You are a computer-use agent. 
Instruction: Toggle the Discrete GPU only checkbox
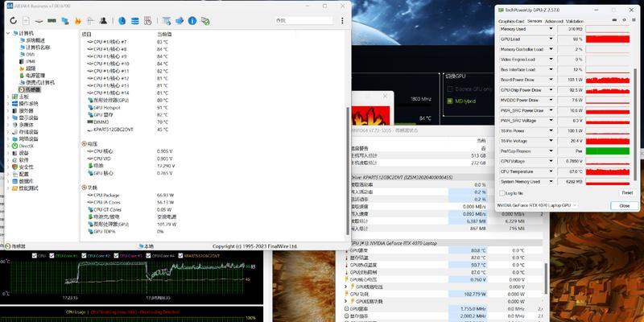(450, 89)
